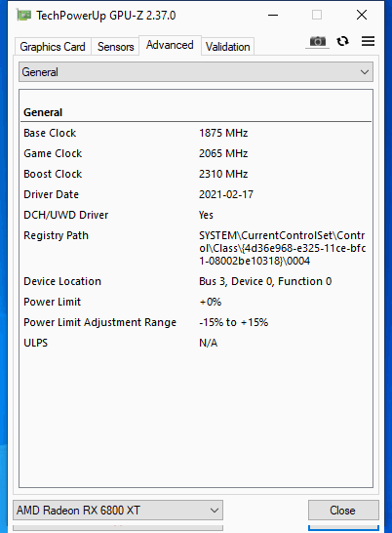
Task: Open the Validation tab
Action: click(227, 47)
